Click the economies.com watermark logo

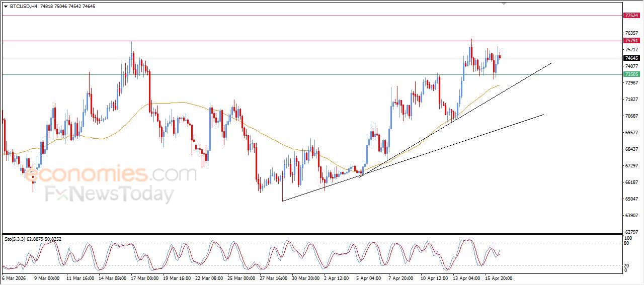pyautogui.click(x=111, y=174)
